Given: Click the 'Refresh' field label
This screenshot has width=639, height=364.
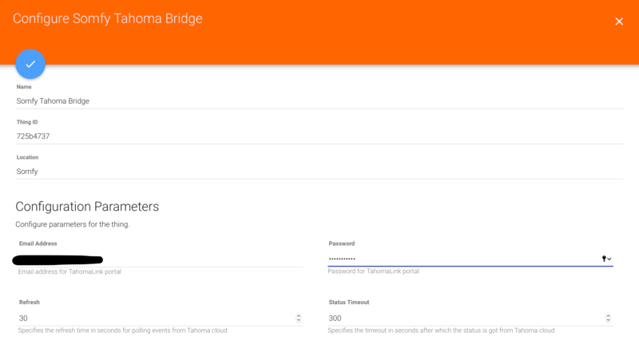Looking at the screenshot, I should (30, 303).
